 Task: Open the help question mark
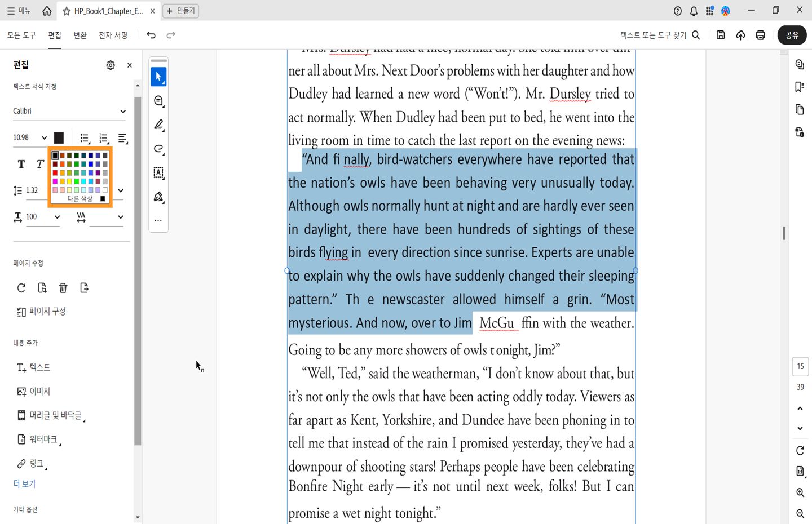tap(678, 11)
